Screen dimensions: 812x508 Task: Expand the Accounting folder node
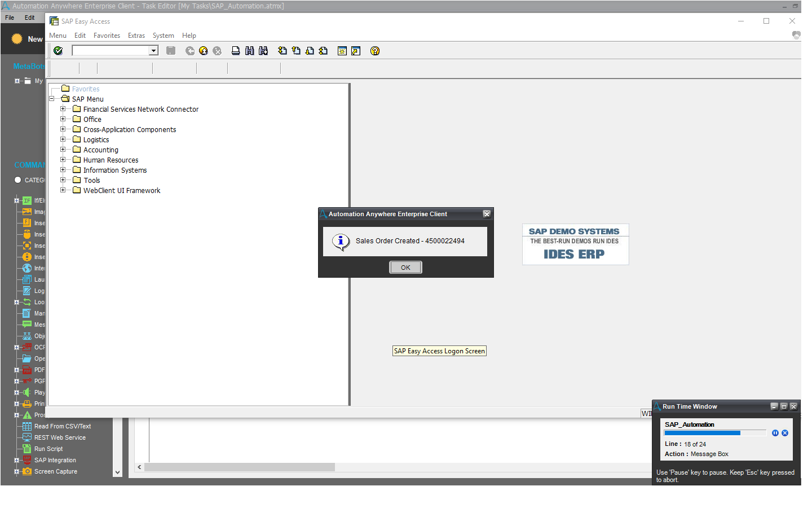coord(63,150)
